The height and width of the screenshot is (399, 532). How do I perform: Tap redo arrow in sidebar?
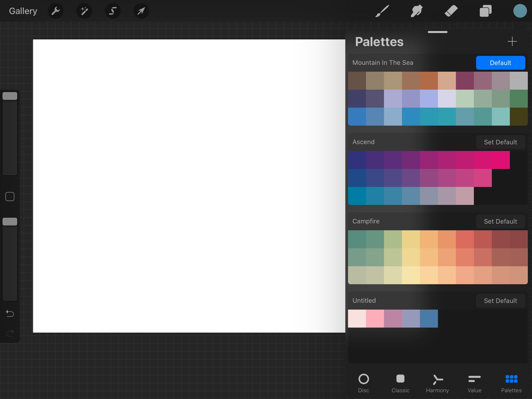point(10,333)
